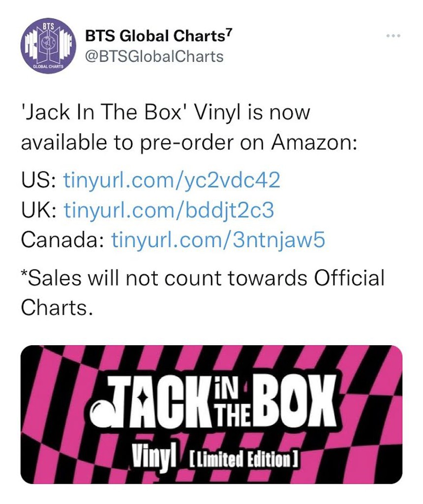Screen dimensions: 423x504
Task: Click the 'Sales will not count' disclaimer text
Action: (x=202, y=279)
